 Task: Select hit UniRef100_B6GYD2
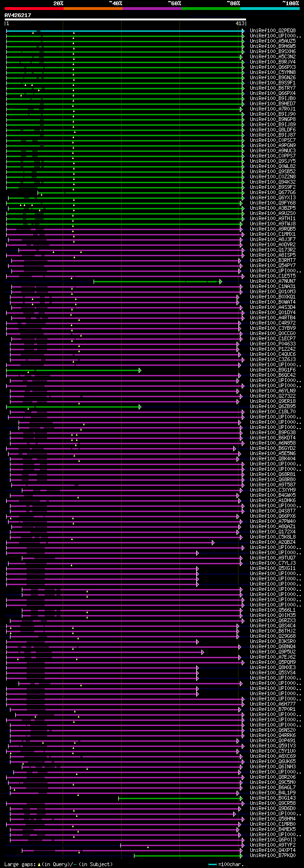coord(273,448)
